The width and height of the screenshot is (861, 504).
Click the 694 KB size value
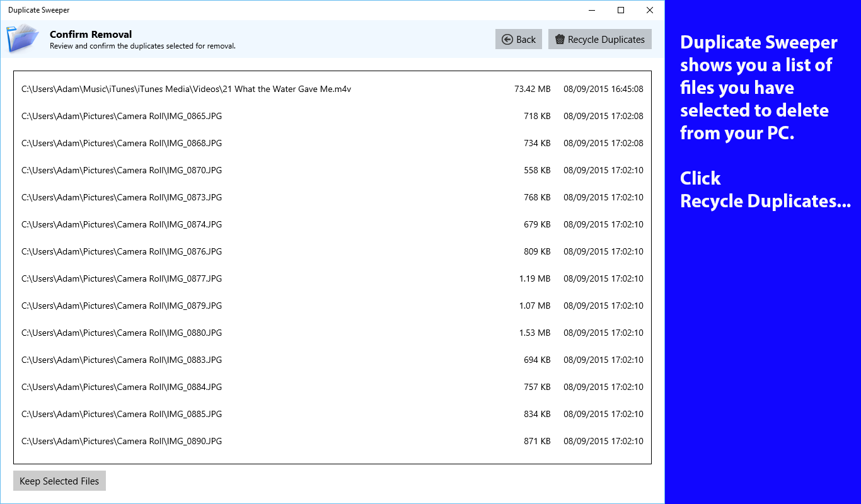tap(537, 360)
